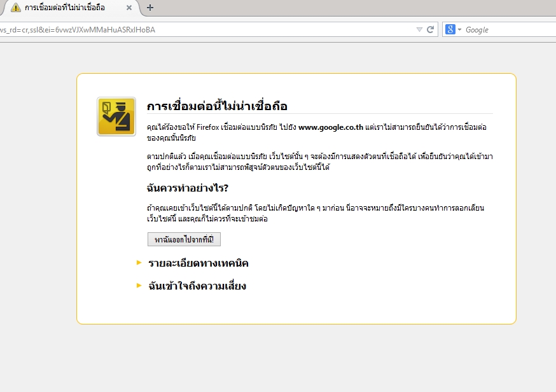Click the Google search engine icon
Image resolution: width=556 pixels, height=392 pixels.
(450, 29)
